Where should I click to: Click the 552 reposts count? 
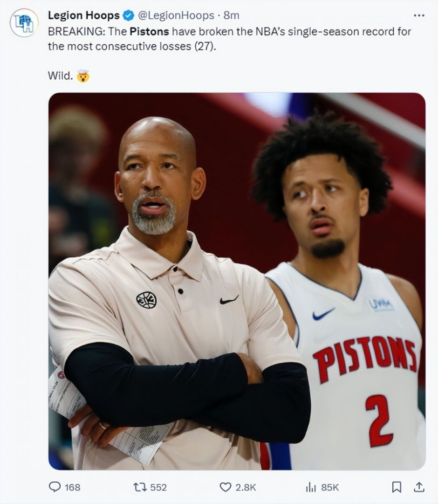coord(158,487)
